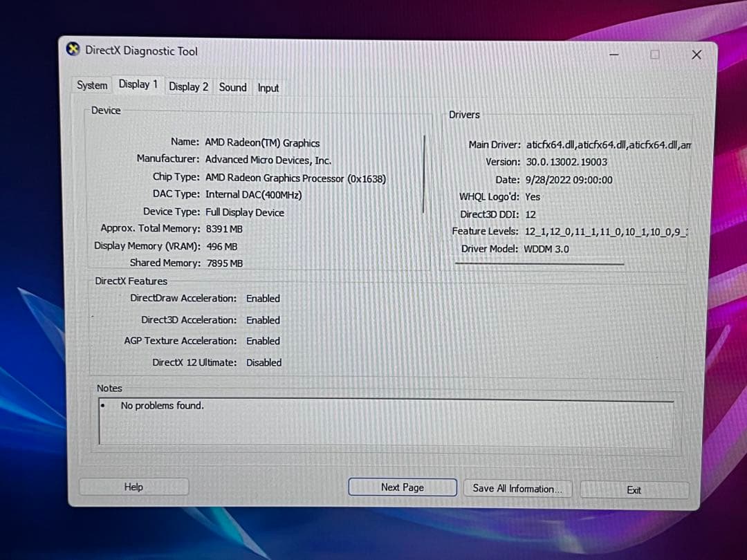The height and width of the screenshot is (560, 747).
Task: Click 'No problems found.' note
Action: click(162, 406)
